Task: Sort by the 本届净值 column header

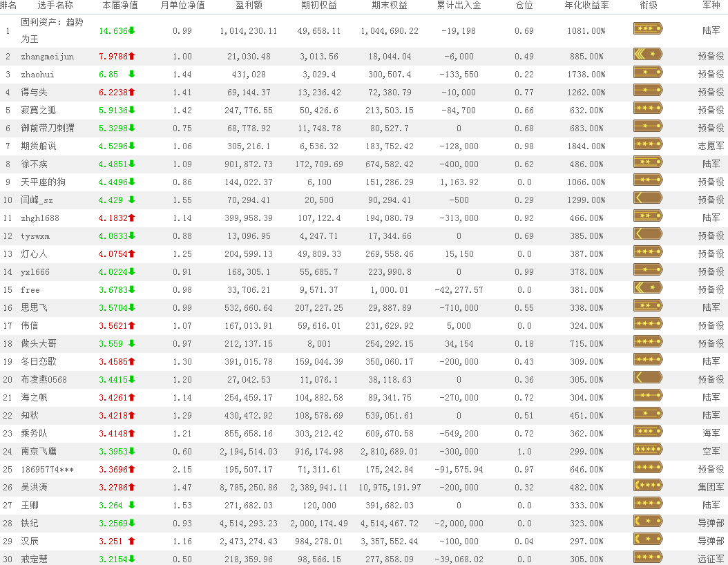Action: click(119, 5)
